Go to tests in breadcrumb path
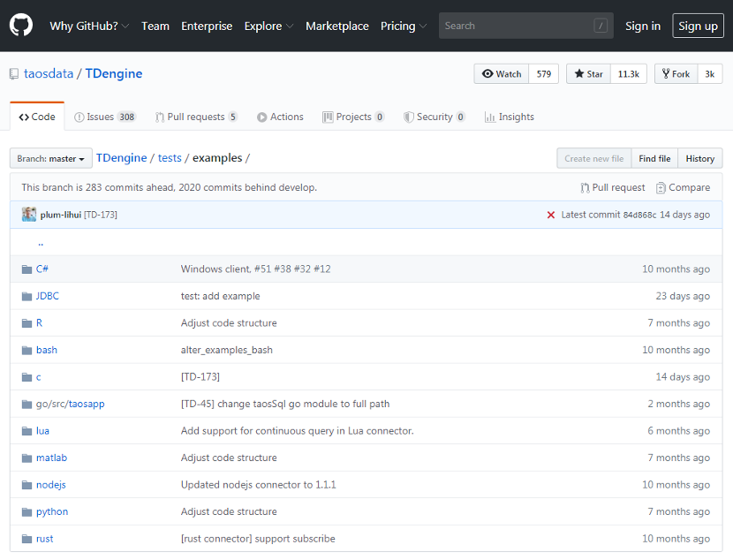 click(x=170, y=158)
